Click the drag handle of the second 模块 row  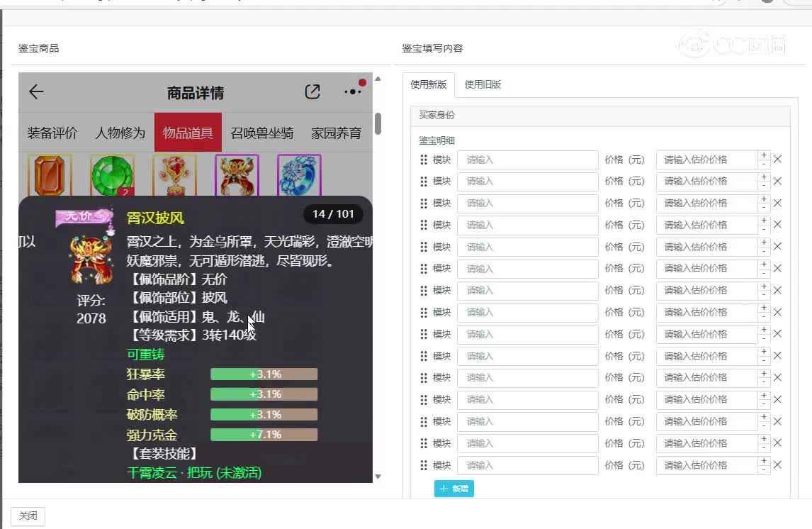coord(422,182)
